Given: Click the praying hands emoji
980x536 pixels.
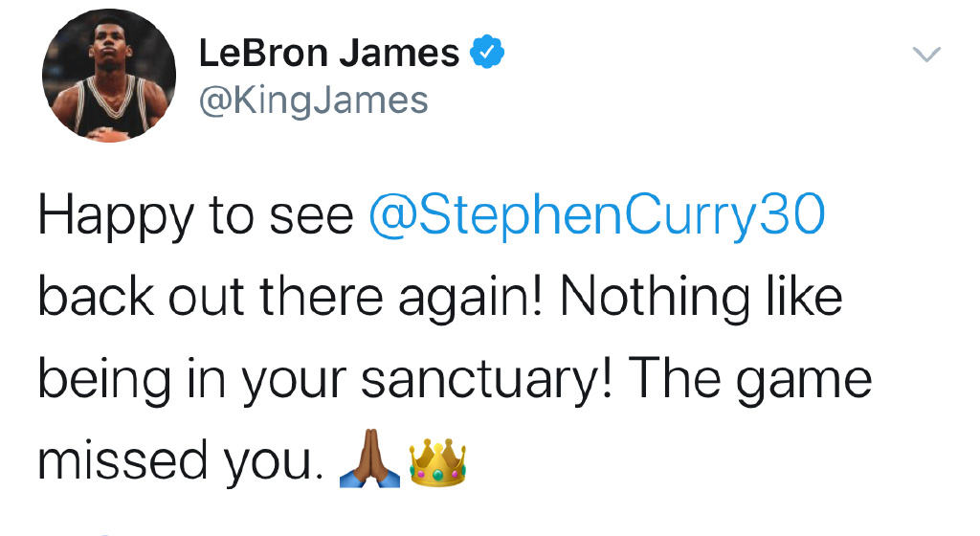Looking at the screenshot, I should click(x=371, y=463).
